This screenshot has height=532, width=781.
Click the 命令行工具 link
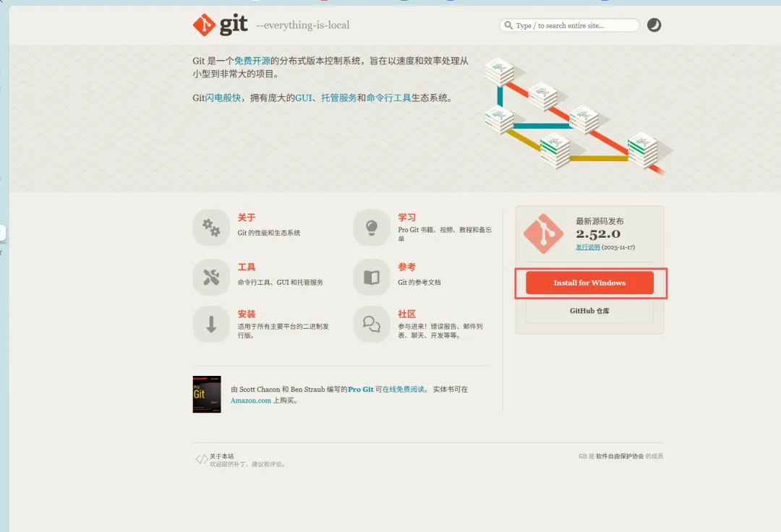pyautogui.click(x=388, y=98)
